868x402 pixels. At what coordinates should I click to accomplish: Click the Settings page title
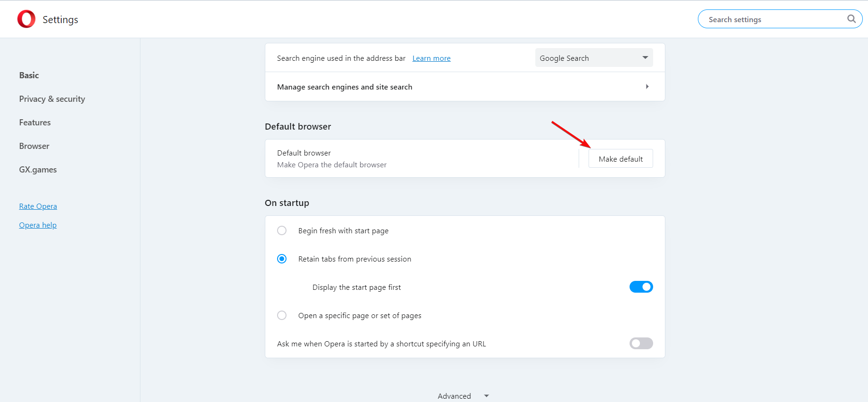pyautogui.click(x=60, y=20)
